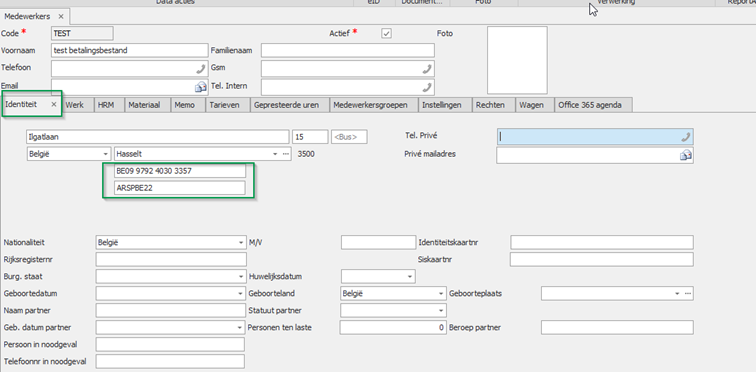
Task: Switch to the Werk tab
Action: point(78,105)
